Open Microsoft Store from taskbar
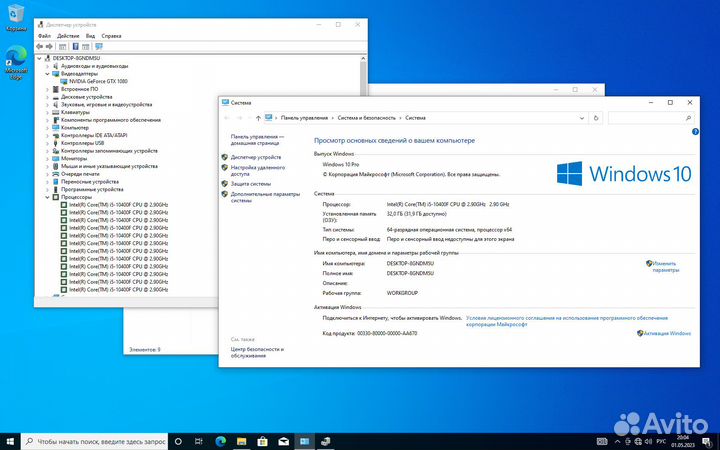Image resolution: width=720 pixels, height=450 pixels. 263,442
